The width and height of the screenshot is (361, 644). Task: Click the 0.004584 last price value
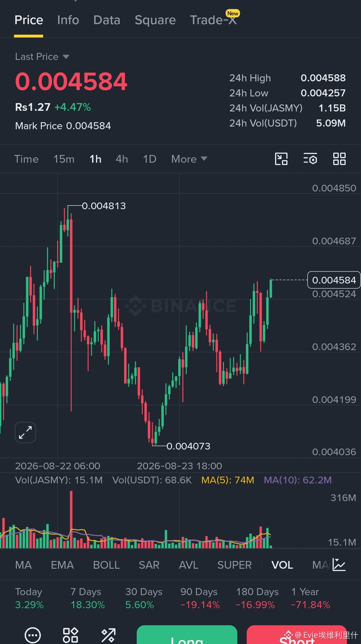coord(71,82)
